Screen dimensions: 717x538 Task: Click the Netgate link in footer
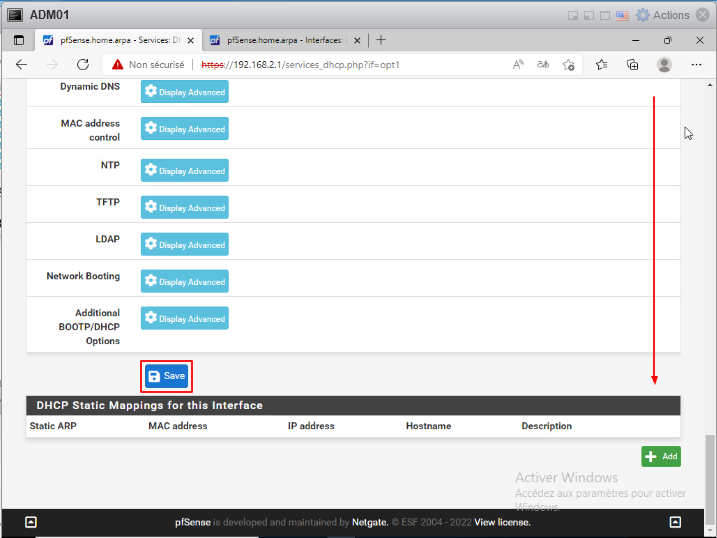369,522
